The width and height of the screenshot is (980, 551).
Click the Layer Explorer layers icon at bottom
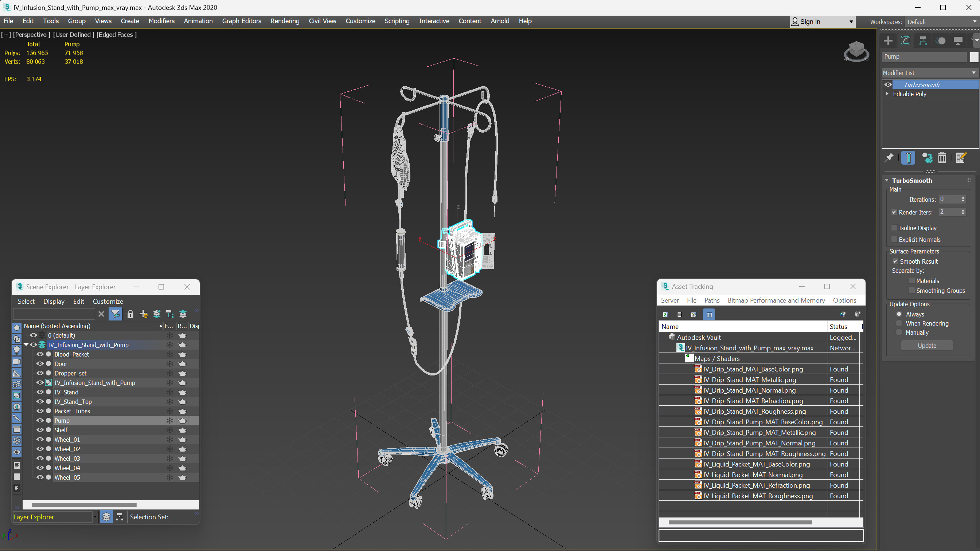[106, 517]
